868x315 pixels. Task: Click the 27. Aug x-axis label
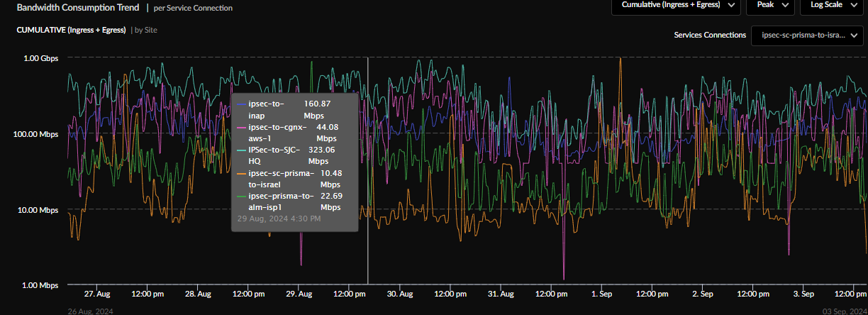point(96,294)
